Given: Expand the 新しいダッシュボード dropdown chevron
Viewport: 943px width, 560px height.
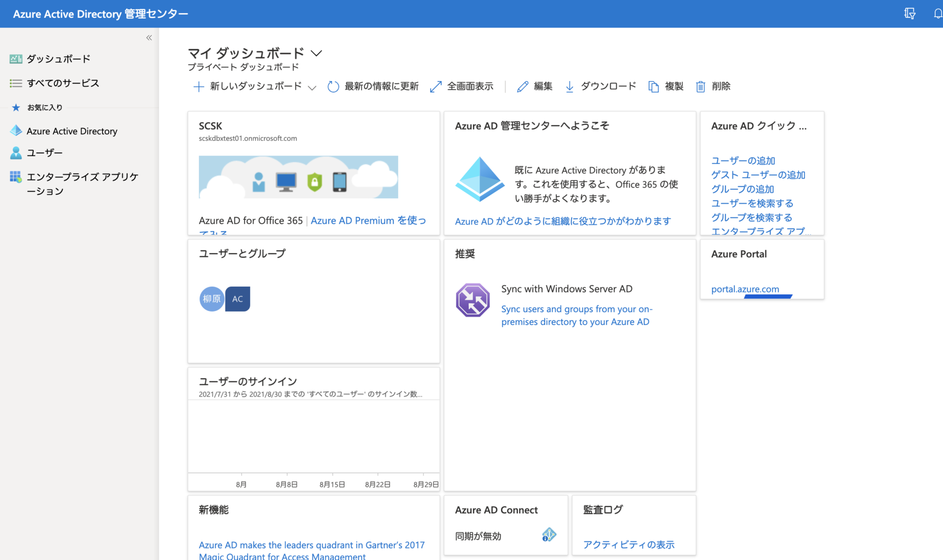Looking at the screenshot, I should coord(312,88).
